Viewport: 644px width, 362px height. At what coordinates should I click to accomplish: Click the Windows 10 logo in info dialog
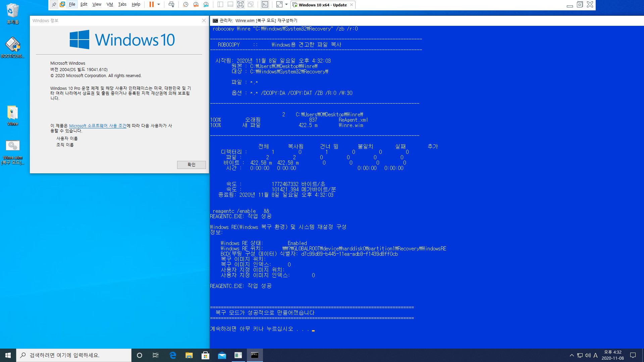[x=122, y=40]
